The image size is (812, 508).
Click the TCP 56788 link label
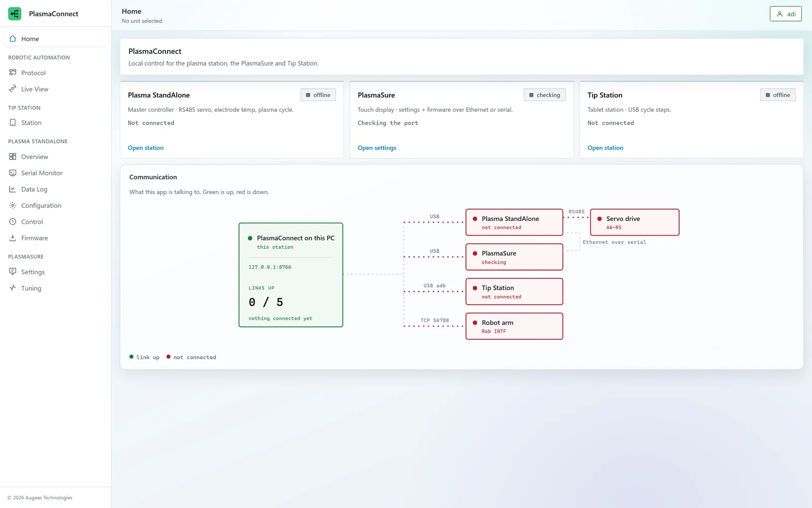coord(435,321)
